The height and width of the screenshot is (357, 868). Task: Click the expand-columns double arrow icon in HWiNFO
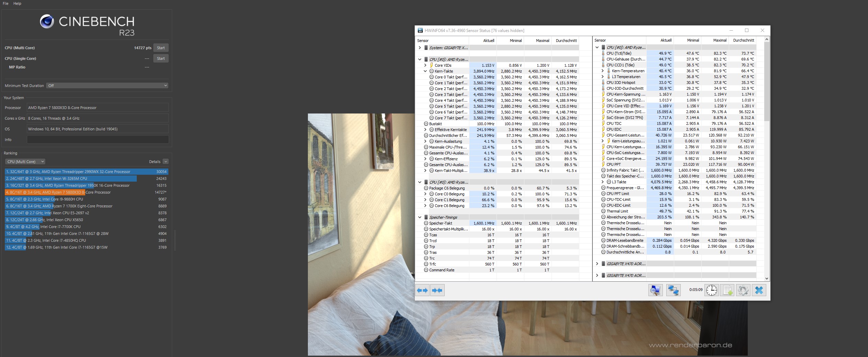click(422, 290)
